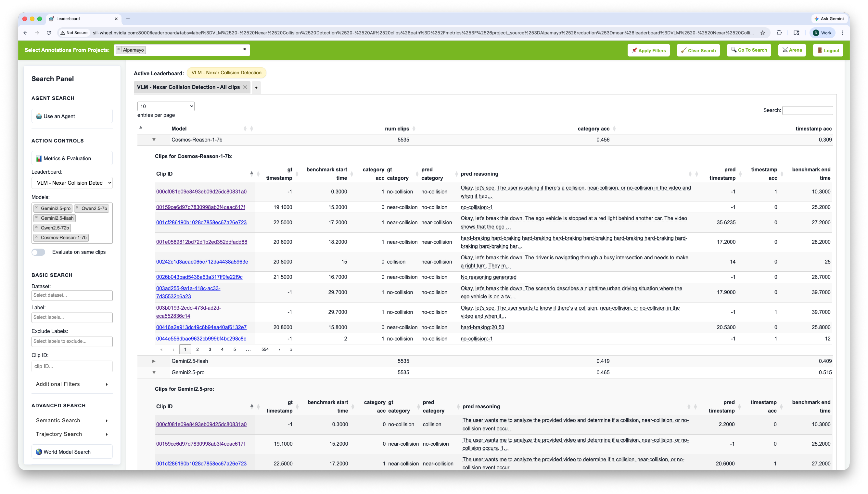Bookmark this page with star icon
Viewport: 868px width, 494px height.
(763, 33)
